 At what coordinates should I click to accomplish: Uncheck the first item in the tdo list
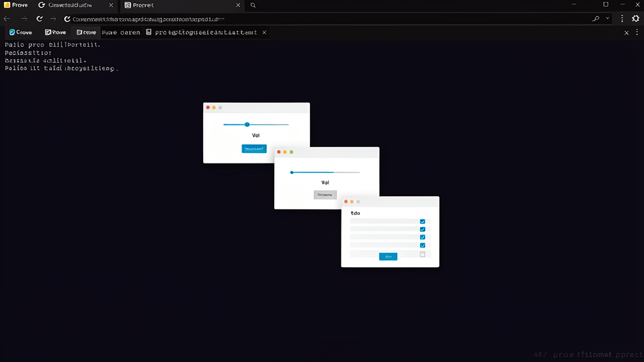[423, 221]
